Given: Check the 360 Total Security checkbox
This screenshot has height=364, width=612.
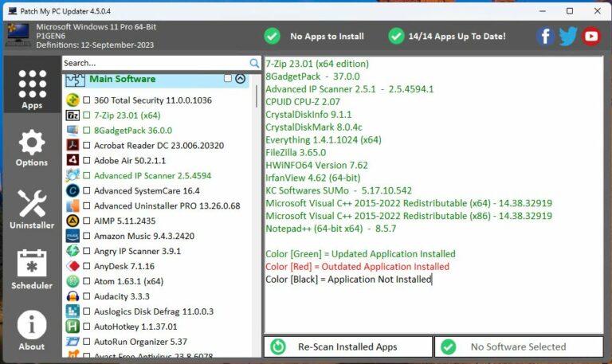Looking at the screenshot, I should (x=86, y=100).
